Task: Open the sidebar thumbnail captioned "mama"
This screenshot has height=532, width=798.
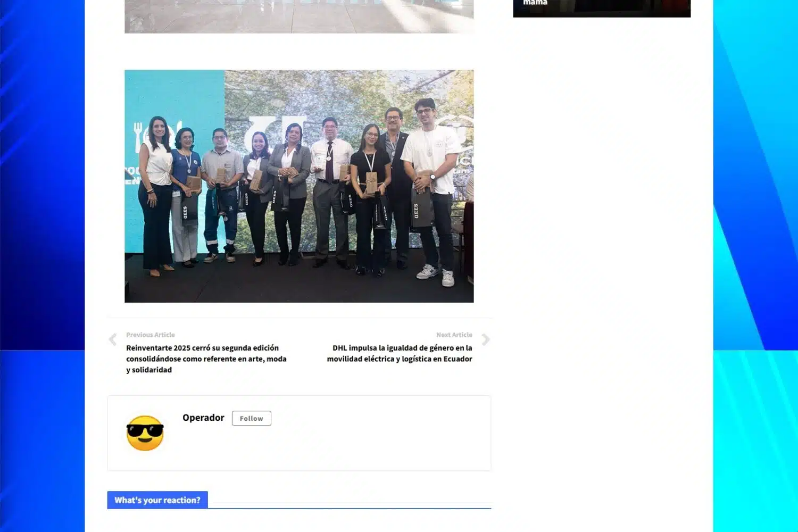Action: click(601, 8)
